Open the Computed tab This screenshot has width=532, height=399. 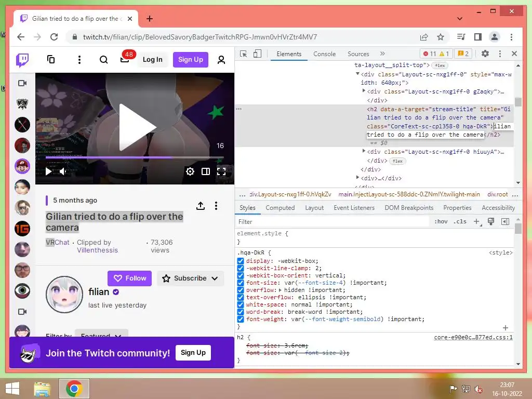point(280,208)
